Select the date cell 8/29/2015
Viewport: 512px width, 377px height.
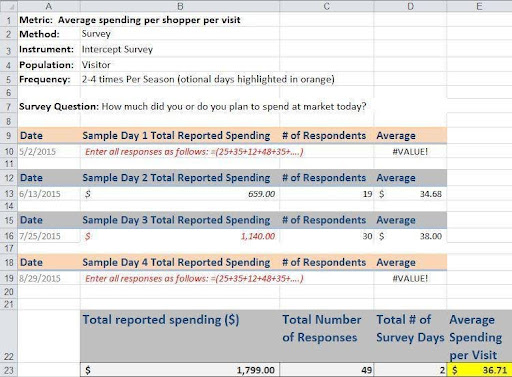49,278
